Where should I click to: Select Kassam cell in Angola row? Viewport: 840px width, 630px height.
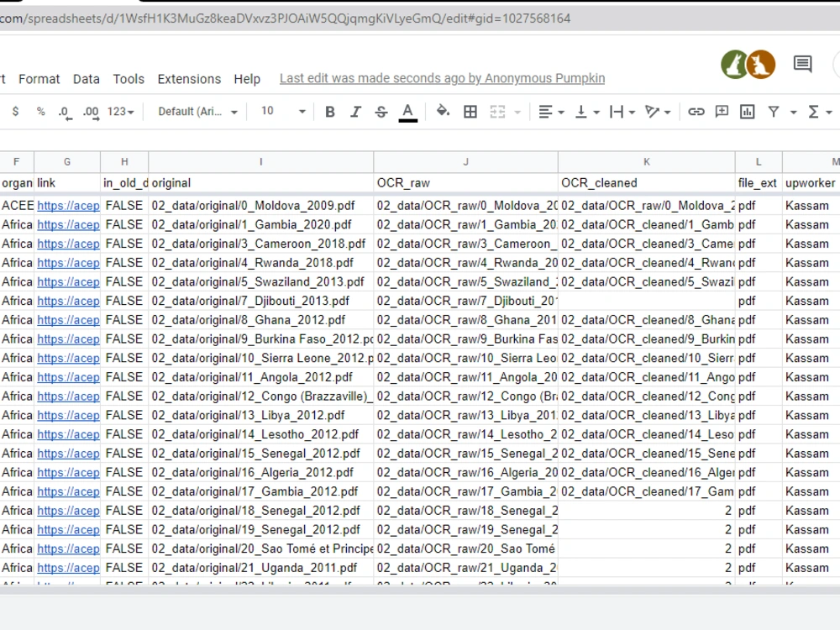coord(811,377)
